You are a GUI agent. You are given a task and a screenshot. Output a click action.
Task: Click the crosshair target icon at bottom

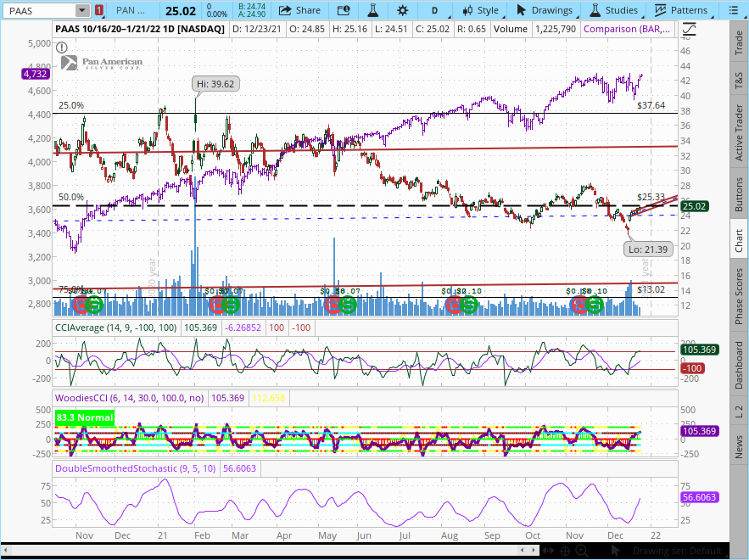tap(565, 551)
